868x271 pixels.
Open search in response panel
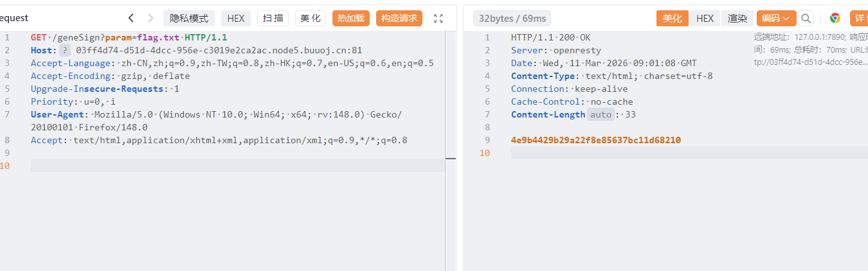tap(806, 18)
